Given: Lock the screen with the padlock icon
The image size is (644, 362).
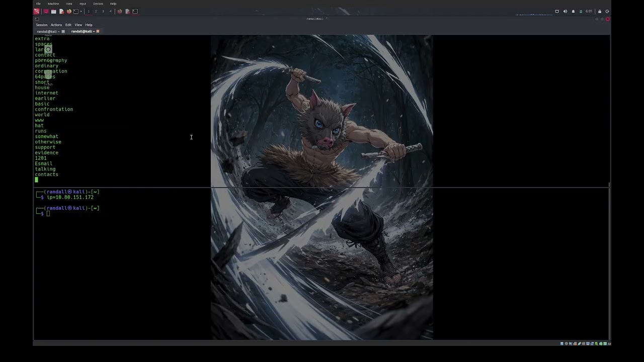Looking at the screenshot, I should tap(600, 11).
